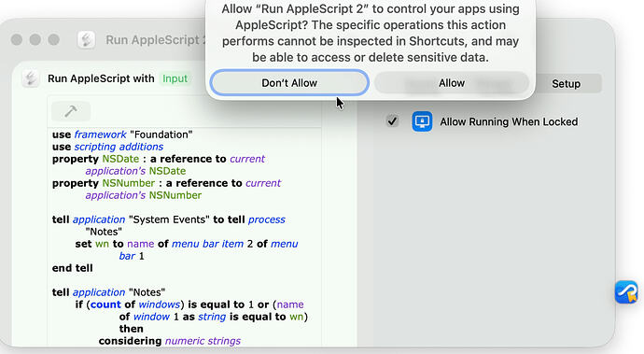Image resolution: width=644 pixels, height=354 pixels.
Task: Click the "property NSNumber" line in script
Action: click(166, 183)
